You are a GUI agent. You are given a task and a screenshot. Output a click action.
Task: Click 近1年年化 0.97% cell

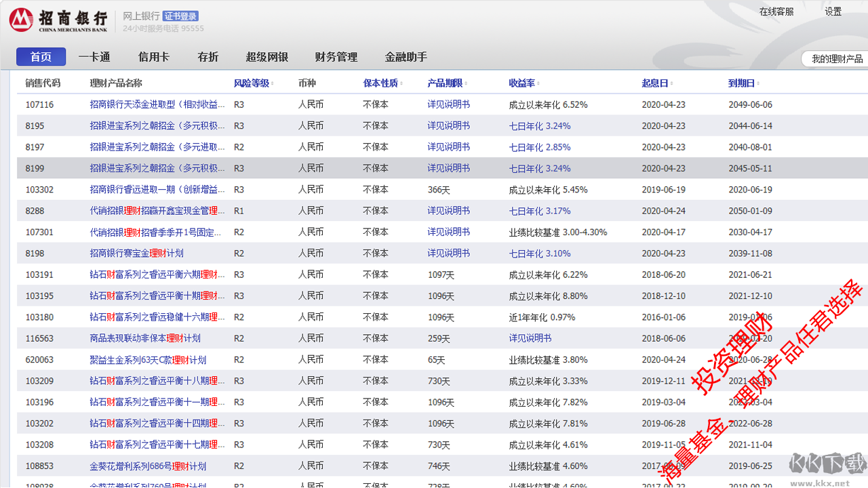click(x=542, y=317)
